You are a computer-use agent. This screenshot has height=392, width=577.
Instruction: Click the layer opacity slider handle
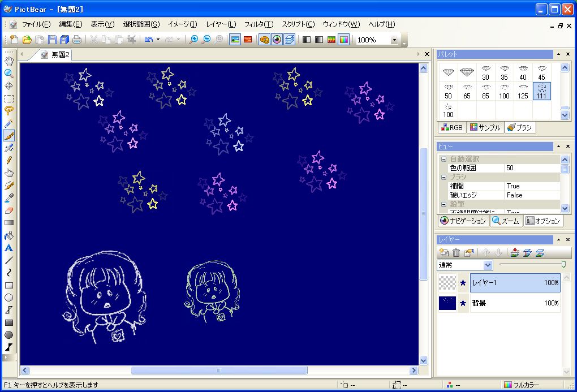click(x=563, y=265)
